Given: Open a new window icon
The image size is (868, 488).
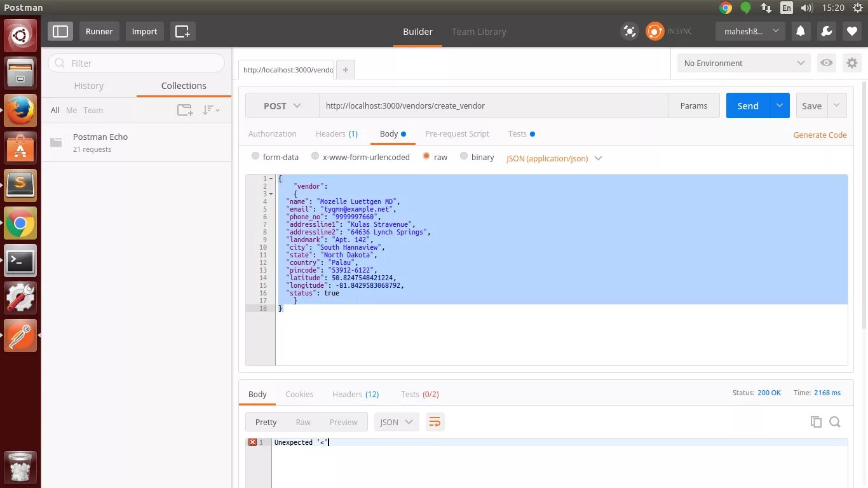Looking at the screenshot, I should tap(182, 31).
